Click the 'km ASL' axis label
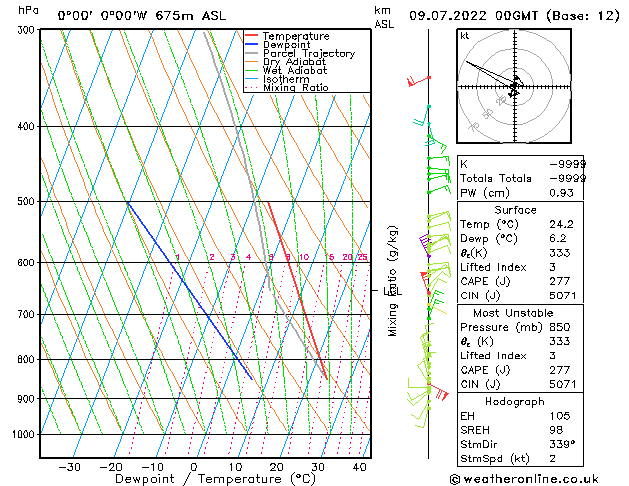629x486 pixels. [x=384, y=17]
